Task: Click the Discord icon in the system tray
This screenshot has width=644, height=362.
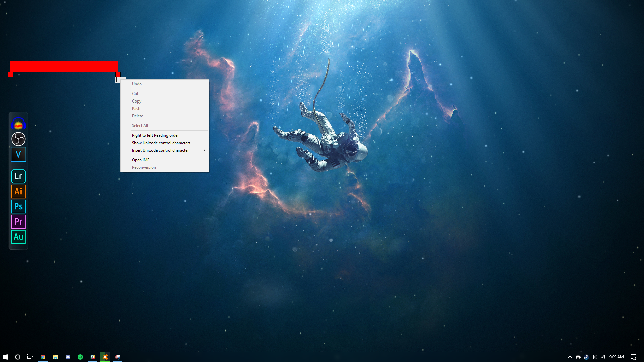Action: pyautogui.click(x=578, y=357)
